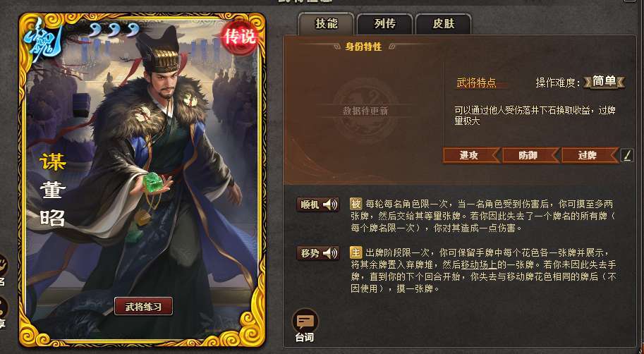Start 武将练习 practice mode

point(143,306)
